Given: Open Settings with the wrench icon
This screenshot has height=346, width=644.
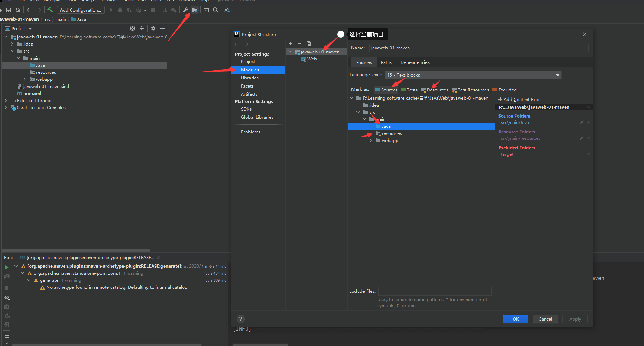Looking at the screenshot, I should pos(185,10).
